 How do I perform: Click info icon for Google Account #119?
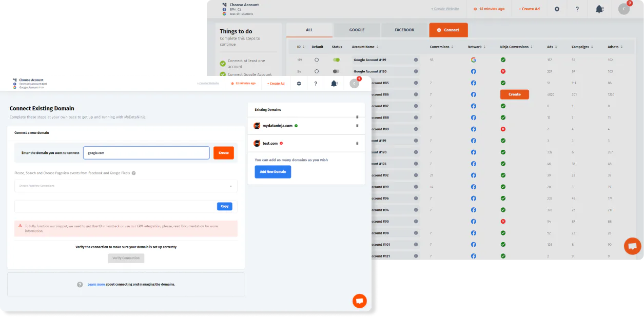point(416,60)
